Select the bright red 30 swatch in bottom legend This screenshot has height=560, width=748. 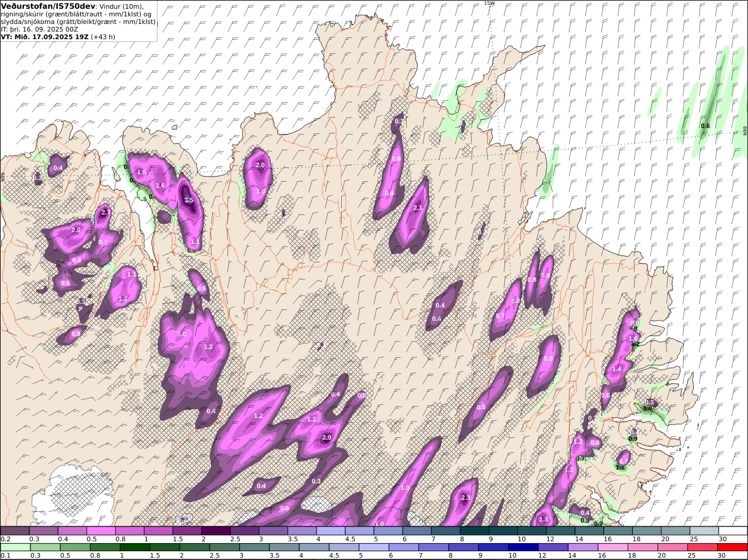pyautogui.click(x=733, y=547)
